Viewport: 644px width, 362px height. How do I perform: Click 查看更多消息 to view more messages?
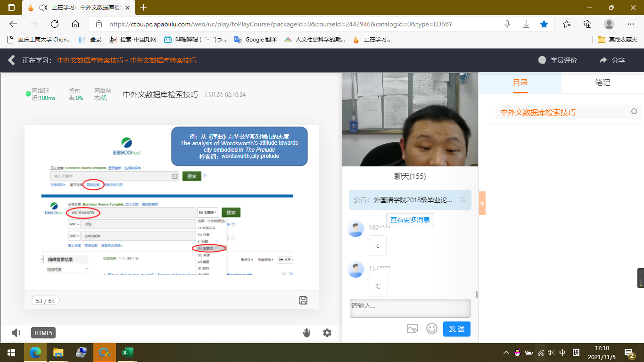[x=410, y=220]
